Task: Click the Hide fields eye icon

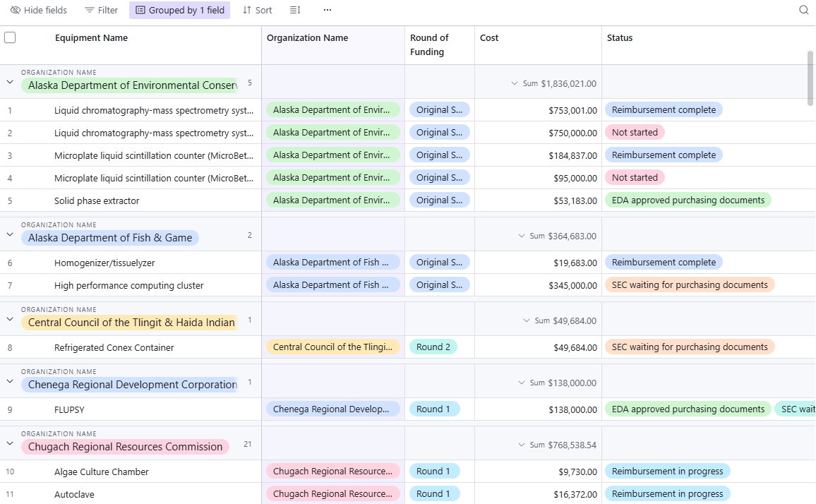Action: [x=16, y=11]
